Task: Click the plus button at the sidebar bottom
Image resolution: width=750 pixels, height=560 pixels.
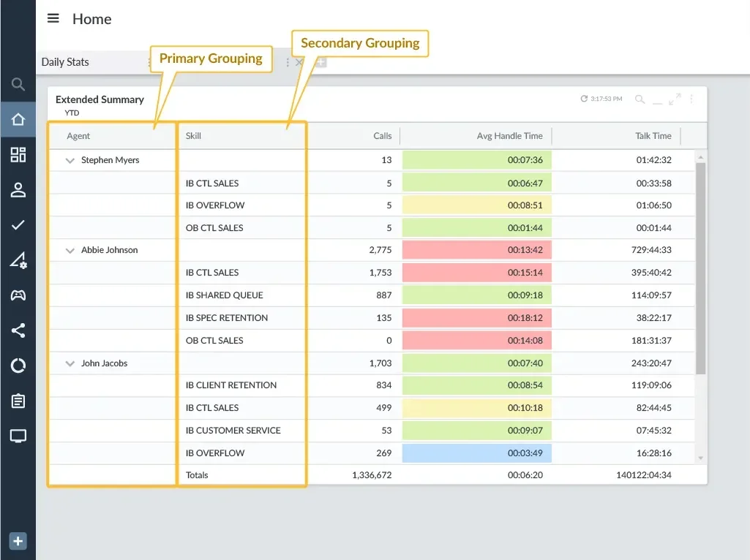Action: coord(18,542)
